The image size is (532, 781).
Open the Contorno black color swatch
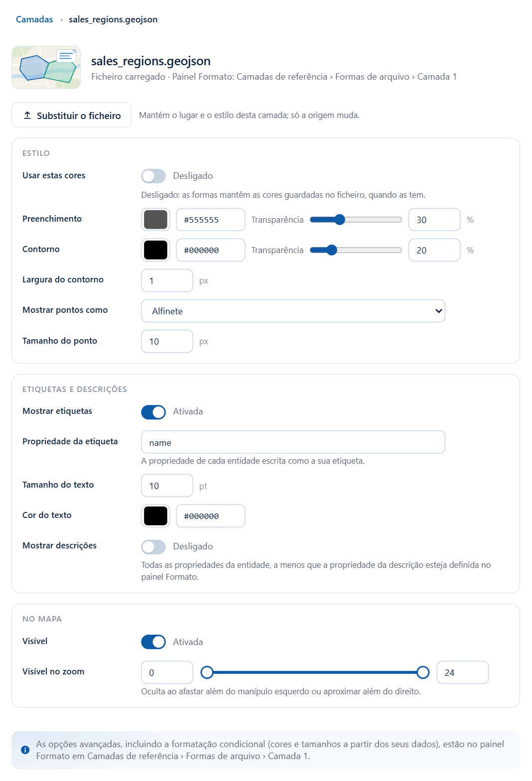pos(155,250)
